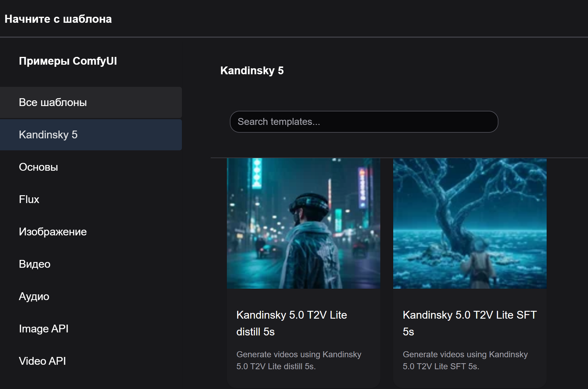The width and height of the screenshot is (588, 389).
Task: Open the Image API category
Action: [x=43, y=329]
